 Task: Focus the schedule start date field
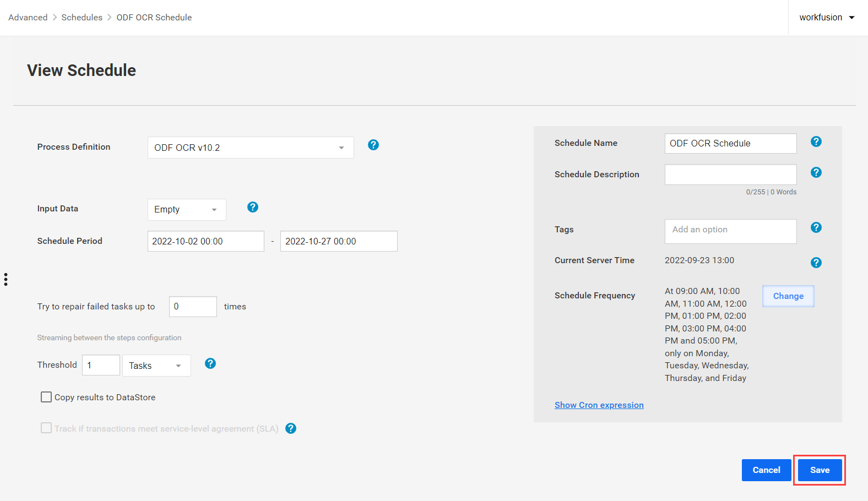point(206,241)
